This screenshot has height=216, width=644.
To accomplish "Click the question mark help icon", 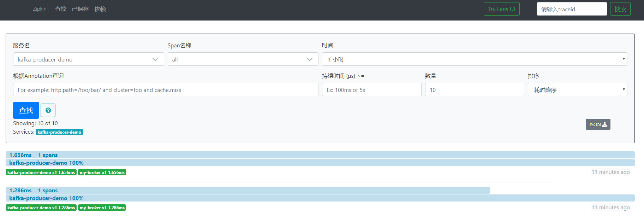I will 48,110.
